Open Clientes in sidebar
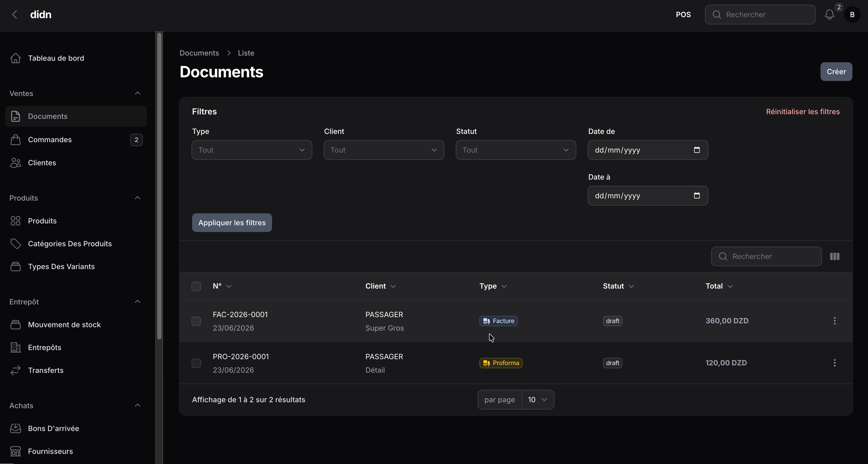The width and height of the screenshot is (868, 464). pos(76,163)
